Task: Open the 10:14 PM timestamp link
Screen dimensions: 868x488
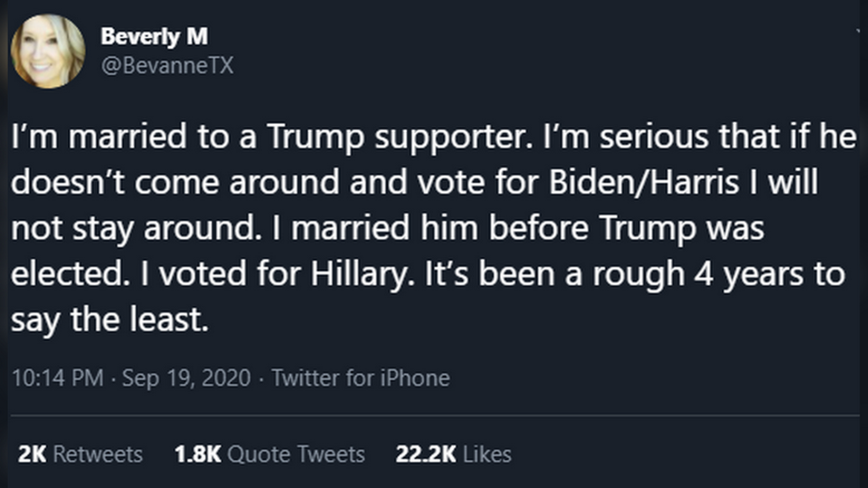Action: (x=56, y=378)
